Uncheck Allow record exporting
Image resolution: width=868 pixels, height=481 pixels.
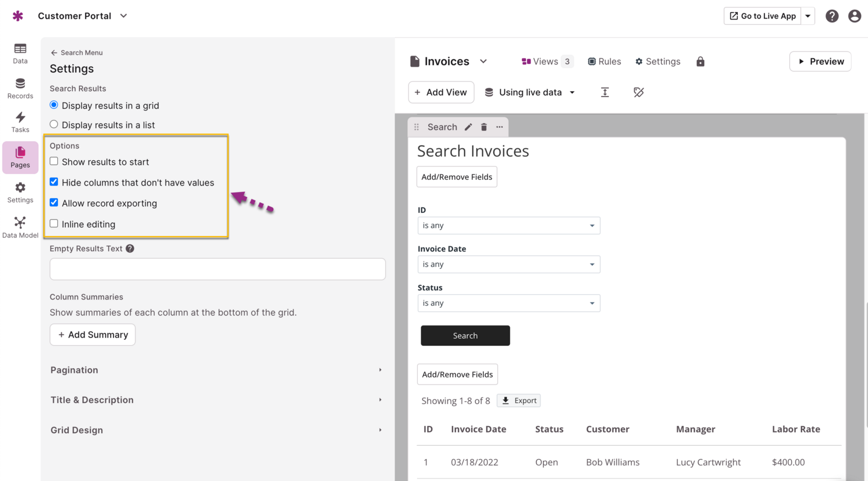point(54,203)
